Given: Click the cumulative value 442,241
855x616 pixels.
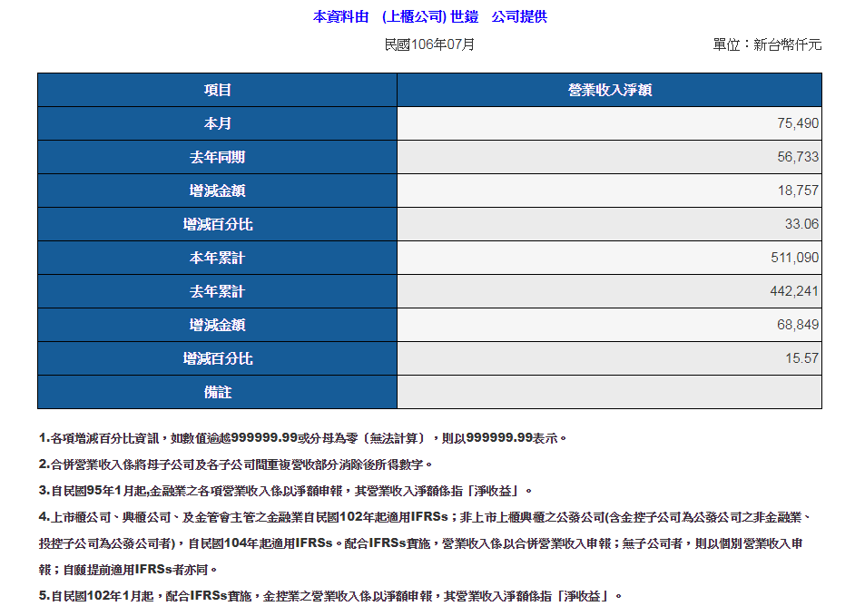Looking at the screenshot, I should tap(794, 291).
